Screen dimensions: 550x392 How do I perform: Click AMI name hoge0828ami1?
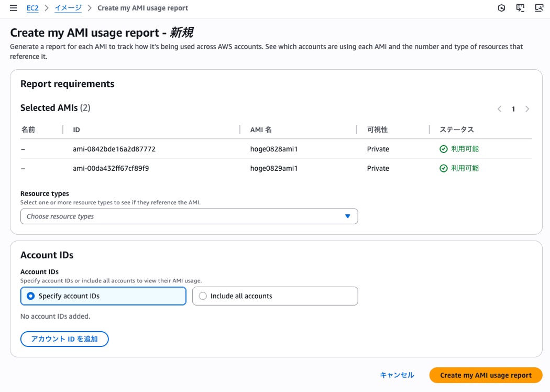pyautogui.click(x=273, y=149)
